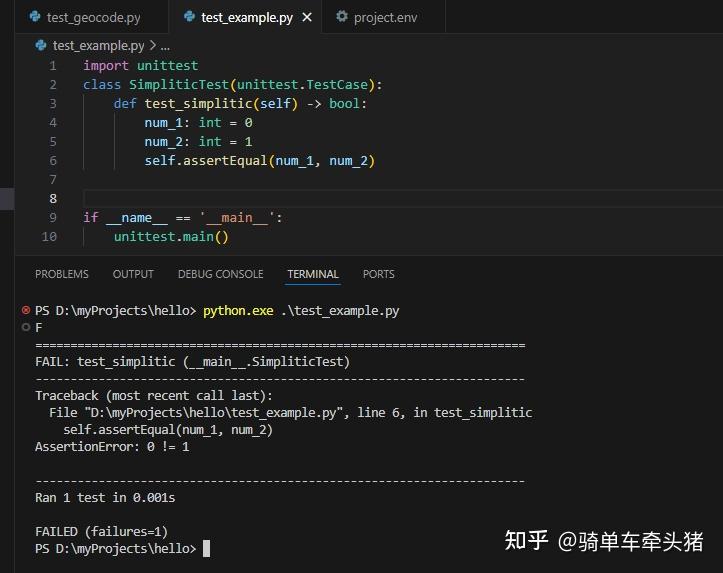Click the Python icon on test_example.py tab
723x573 pixels.
tap(190, 17)
